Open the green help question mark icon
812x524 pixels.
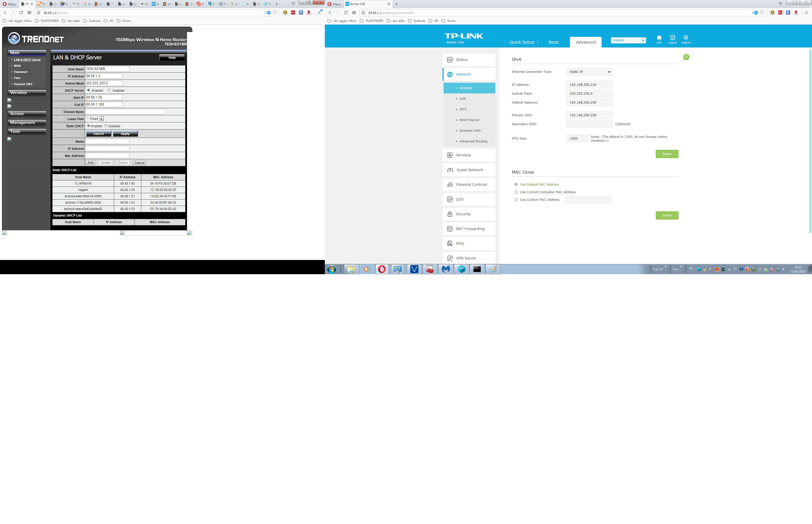point(686,57)
